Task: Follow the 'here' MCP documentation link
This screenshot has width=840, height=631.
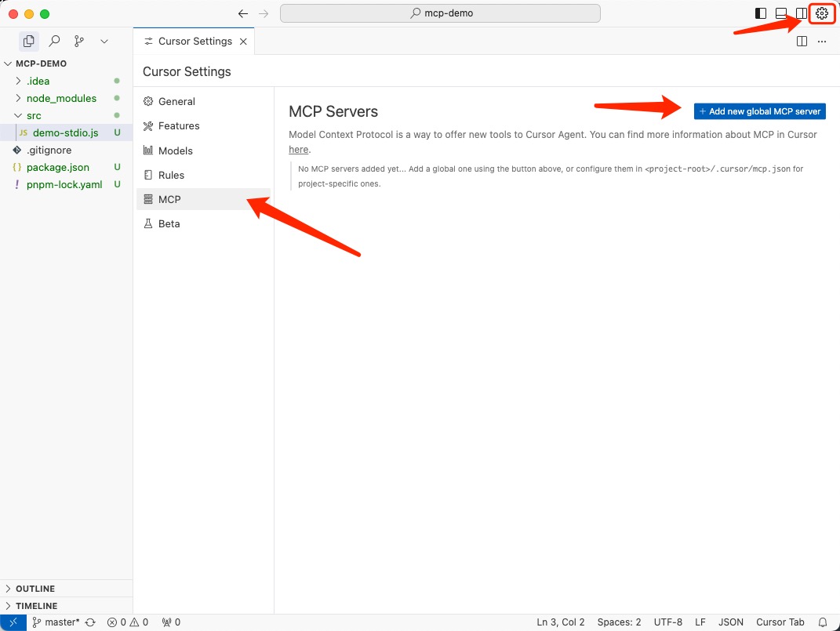Action: click(298, 150)
